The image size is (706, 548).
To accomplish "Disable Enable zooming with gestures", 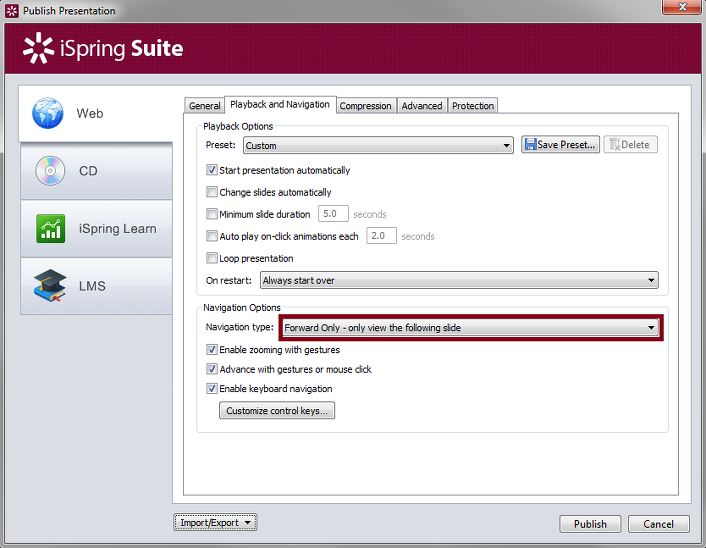I will (212, 349).
